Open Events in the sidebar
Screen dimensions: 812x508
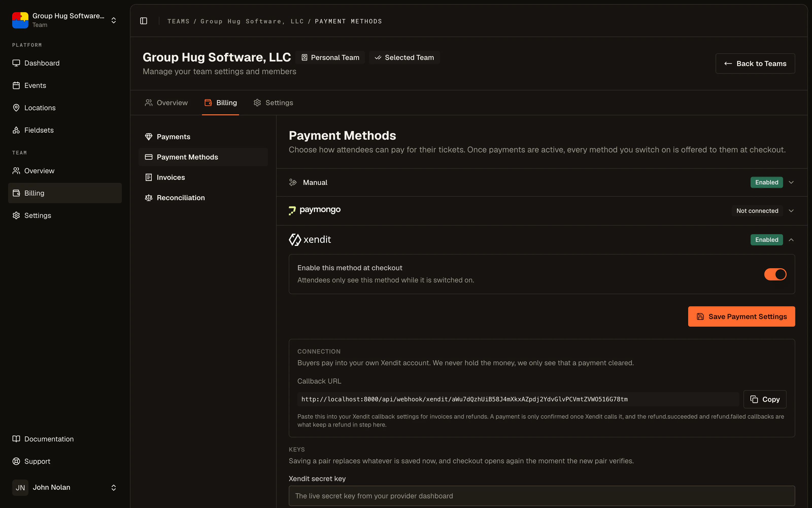pyautogui.click(x=65, y=85)
